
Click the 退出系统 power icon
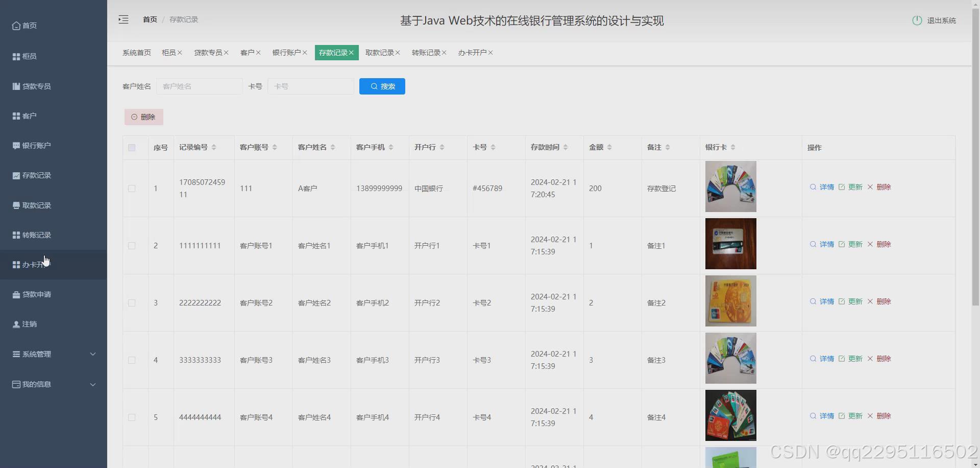pos(917,20)
